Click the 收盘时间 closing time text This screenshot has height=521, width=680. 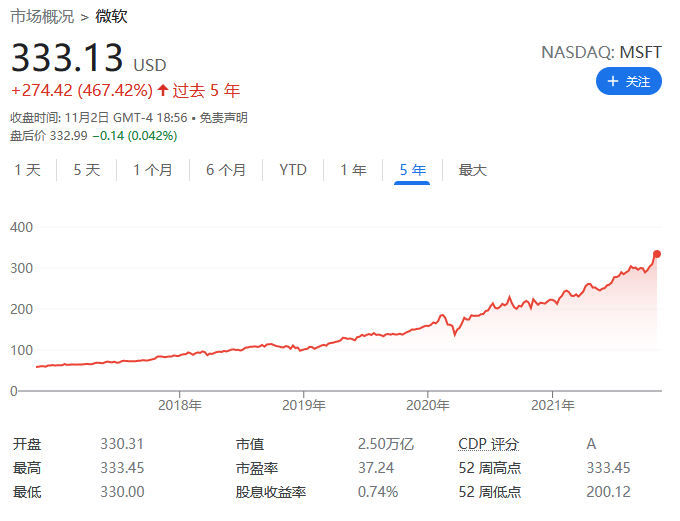[99, 118]
